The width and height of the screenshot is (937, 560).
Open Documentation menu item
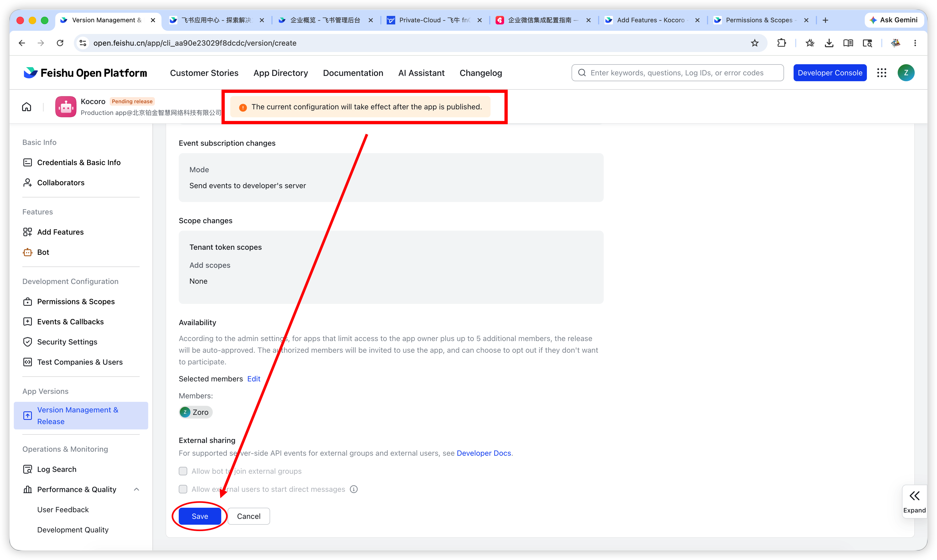tap(353, 73)
